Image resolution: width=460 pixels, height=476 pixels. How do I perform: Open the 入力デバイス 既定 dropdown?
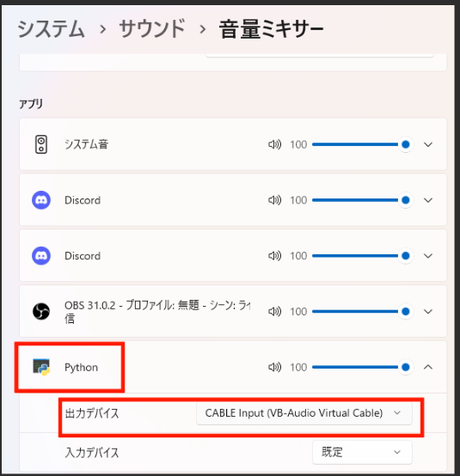[362, 452]
